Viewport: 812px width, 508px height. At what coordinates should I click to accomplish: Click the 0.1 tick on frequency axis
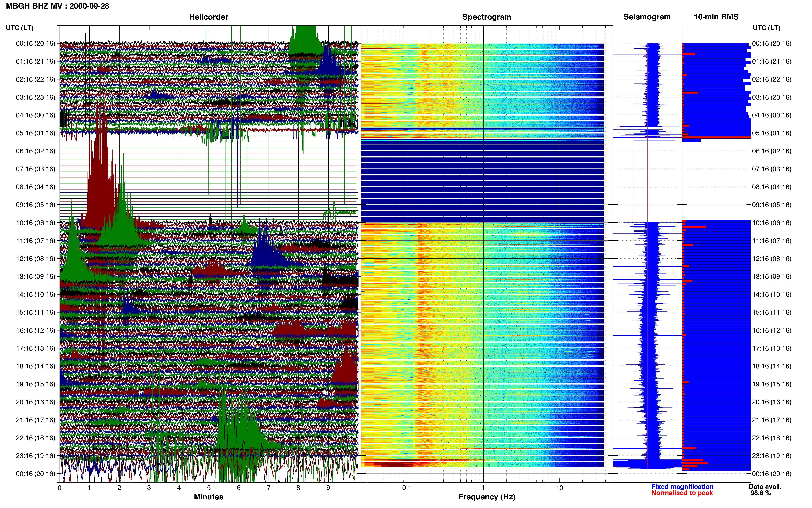407,488
